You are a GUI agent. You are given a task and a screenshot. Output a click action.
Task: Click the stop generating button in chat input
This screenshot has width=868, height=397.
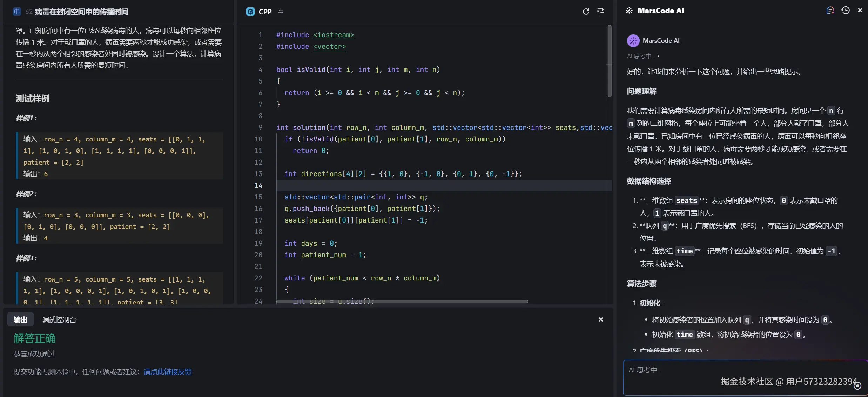pos(857,386)
